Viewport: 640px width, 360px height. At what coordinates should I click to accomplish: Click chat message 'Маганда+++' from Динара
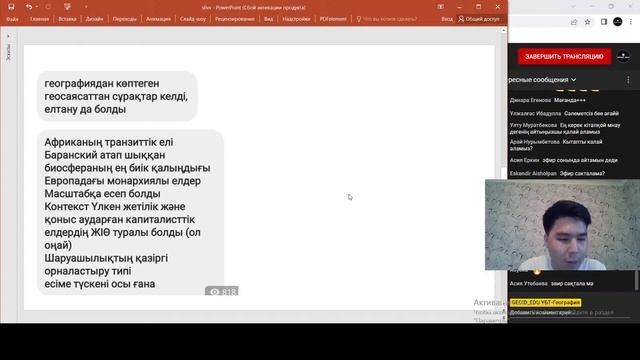pyautogui.click(x=570, y=100)
